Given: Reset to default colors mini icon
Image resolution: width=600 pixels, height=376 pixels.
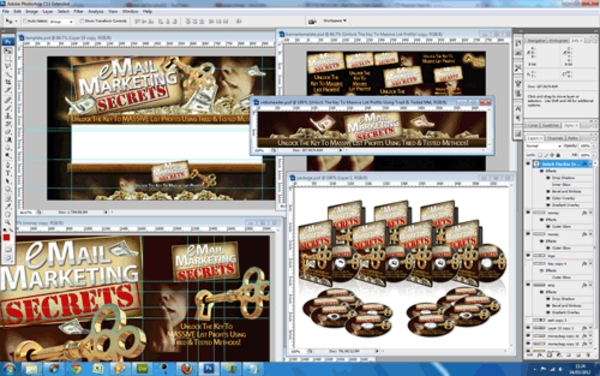Looking at the screenshot, I should pos(5,231).
